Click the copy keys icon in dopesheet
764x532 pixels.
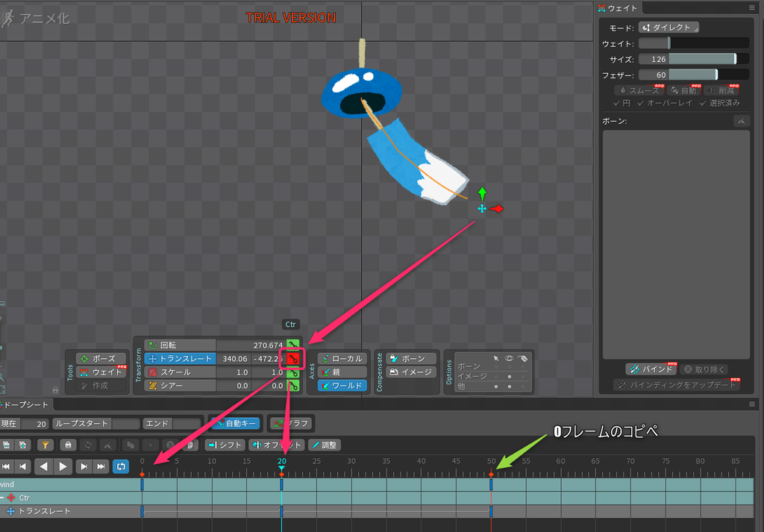pos(130,445)
